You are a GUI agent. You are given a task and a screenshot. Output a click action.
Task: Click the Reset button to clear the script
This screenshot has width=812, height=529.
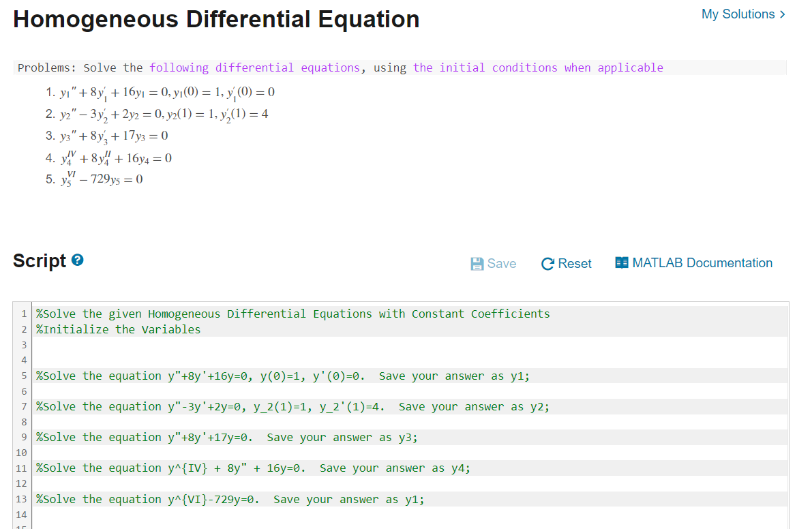click(x=566, y=263)
